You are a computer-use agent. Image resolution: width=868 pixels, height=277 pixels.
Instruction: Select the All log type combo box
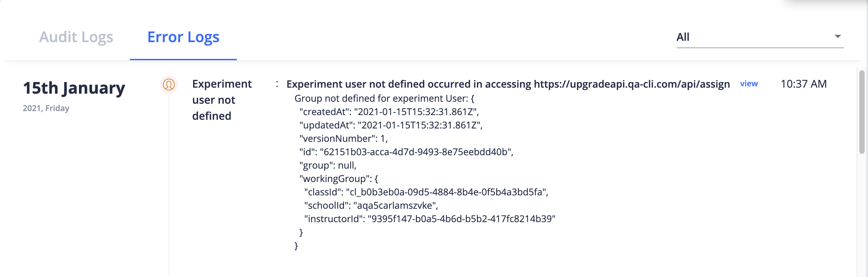[760, 37]
